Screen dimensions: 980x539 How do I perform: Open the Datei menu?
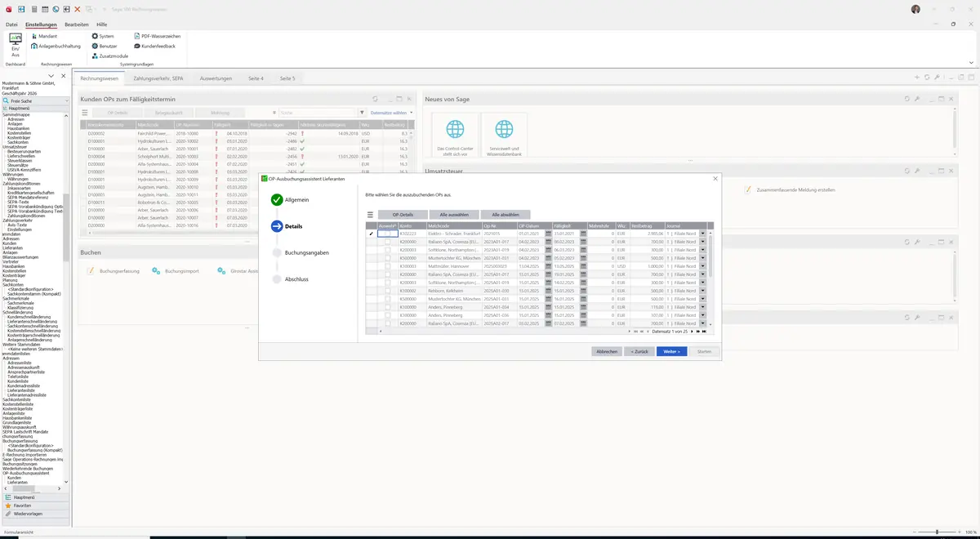[11, 24]
